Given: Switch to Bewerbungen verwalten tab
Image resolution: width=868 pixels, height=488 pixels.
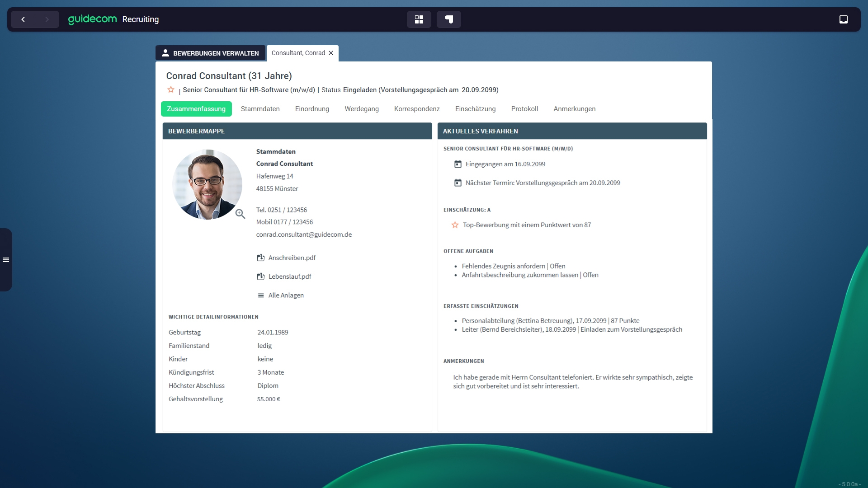Looking at the screenshot, I should (210, 53).
